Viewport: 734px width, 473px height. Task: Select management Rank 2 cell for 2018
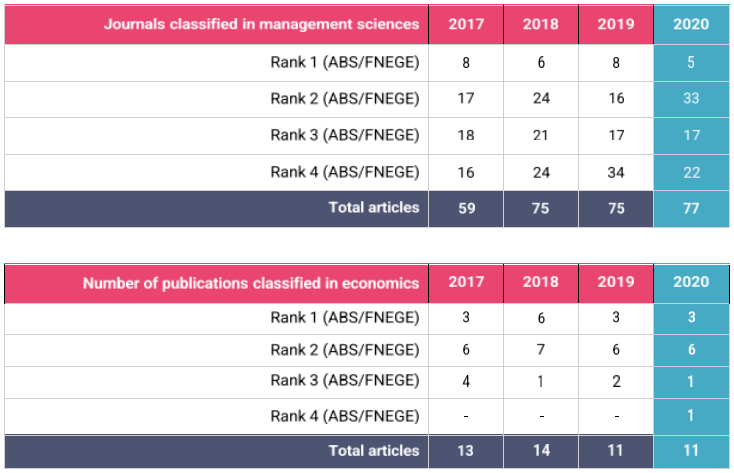tap(541, 99)
